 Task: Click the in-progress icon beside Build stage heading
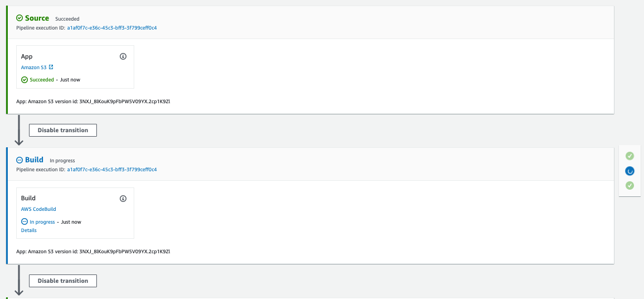pos(19,160)
